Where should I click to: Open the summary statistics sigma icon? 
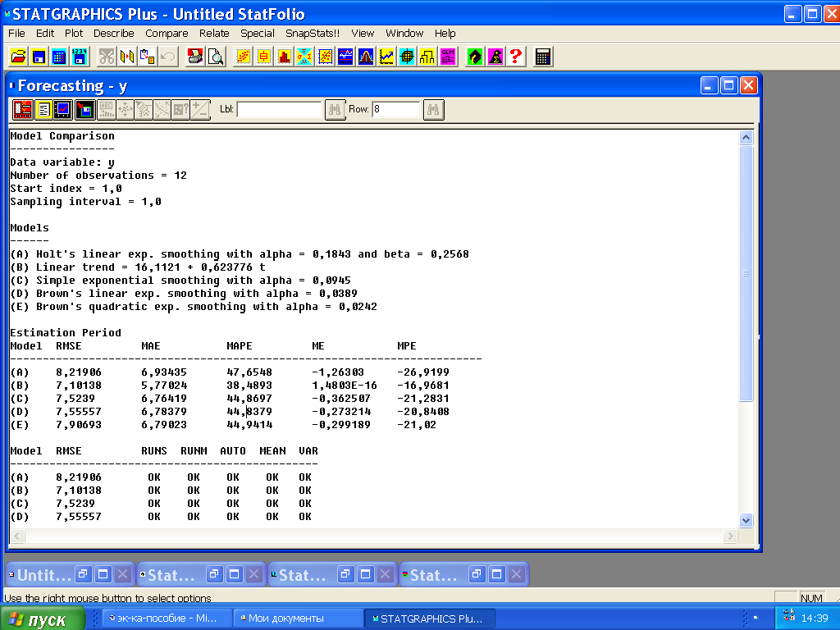pos(304,57)
